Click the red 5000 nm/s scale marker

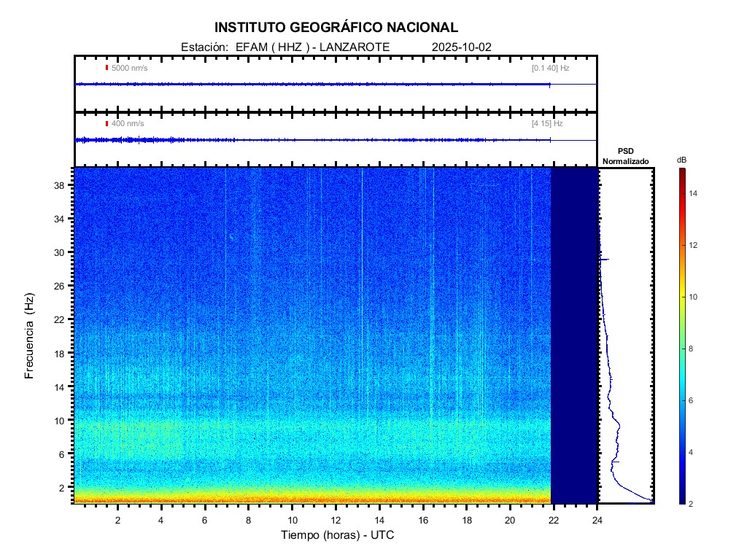[107, 68]
